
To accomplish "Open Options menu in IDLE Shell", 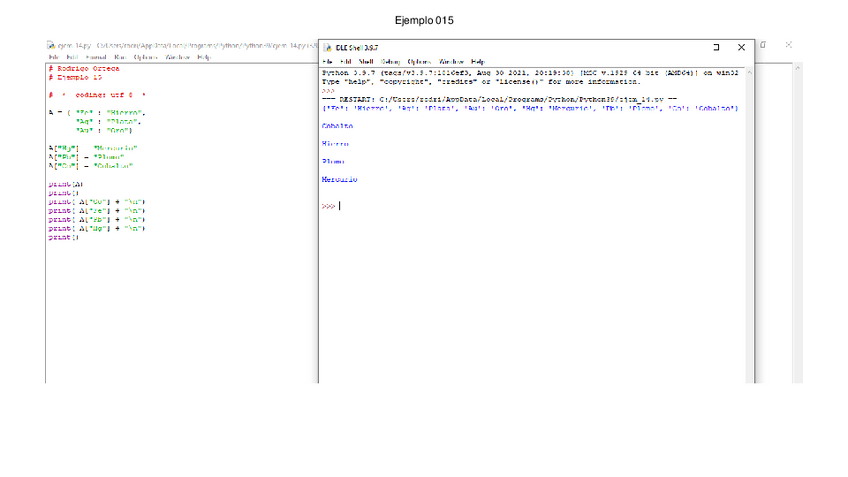I will tap(419, 62).
